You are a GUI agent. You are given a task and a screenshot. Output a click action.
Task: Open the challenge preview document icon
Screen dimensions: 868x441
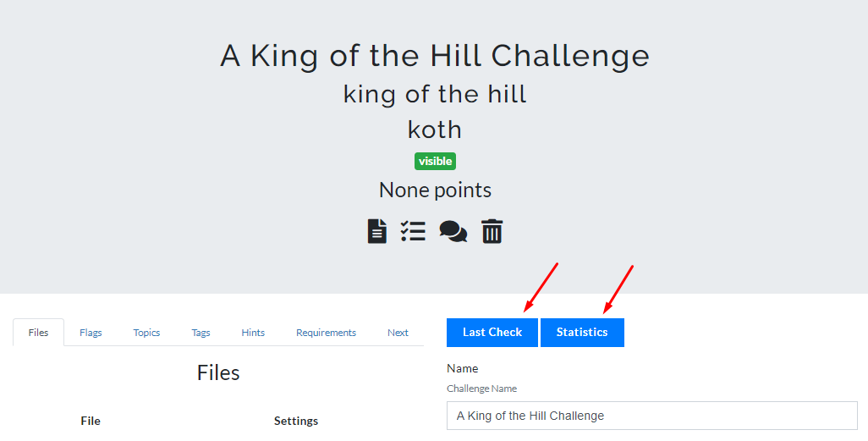pyautogui.click(x=377, y=231)
